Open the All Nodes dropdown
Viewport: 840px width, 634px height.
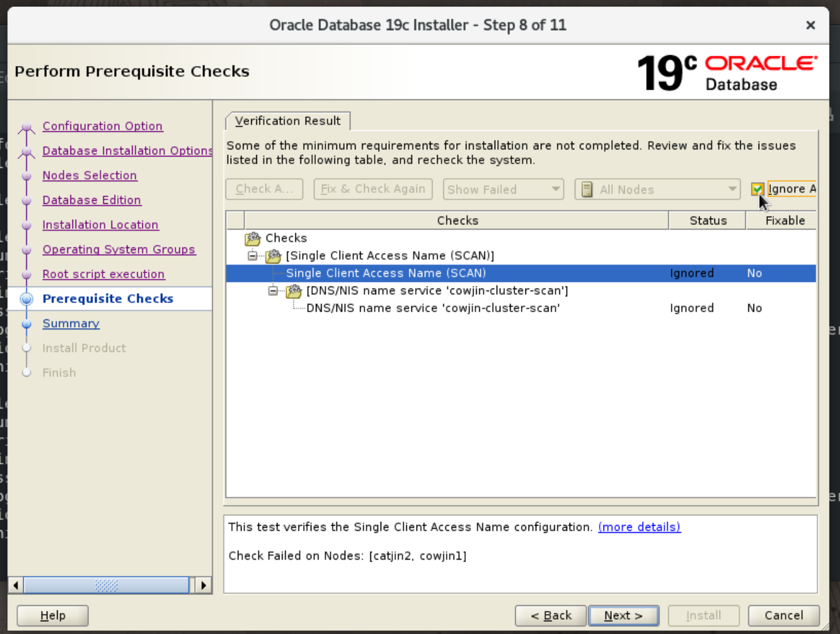point(657,189)
